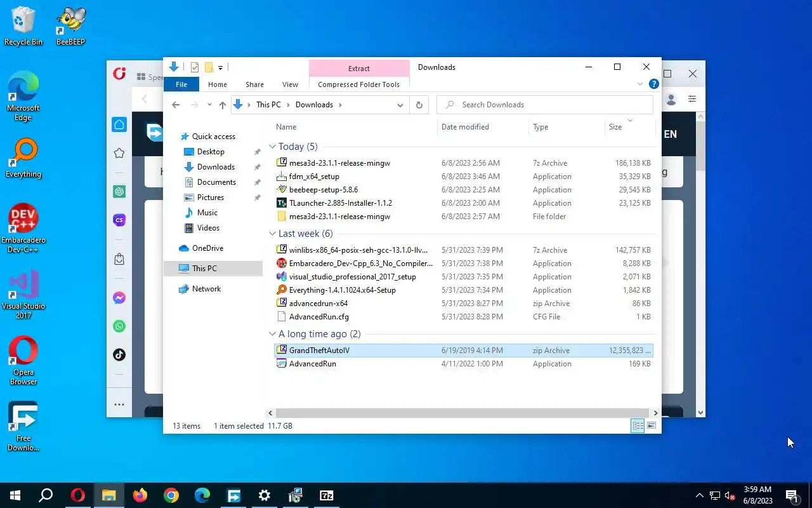Open Customize Quick Access Toolbar dropdown
This screenshot has height=508, width=812.
pyautogui.click(x=220, y=67)
